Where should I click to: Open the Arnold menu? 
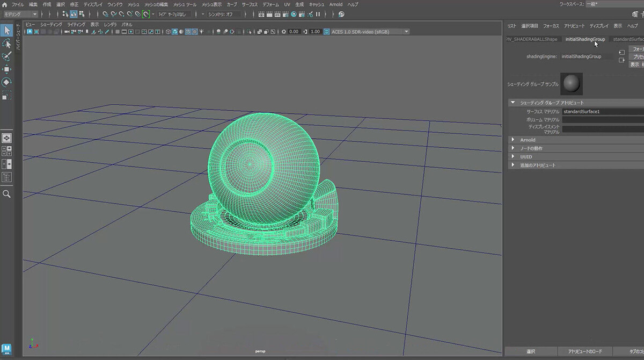tap(336, 4)
